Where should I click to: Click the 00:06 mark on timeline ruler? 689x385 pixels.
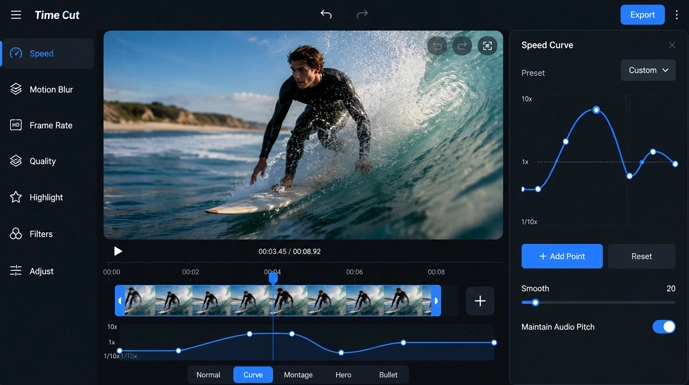pyautogui.click(x=354, y=272)
